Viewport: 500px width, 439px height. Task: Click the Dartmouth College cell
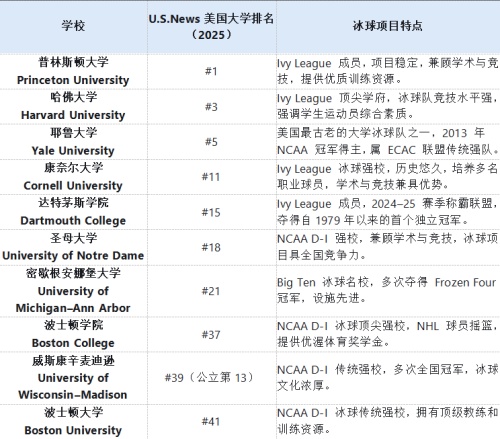coord(73,212)
